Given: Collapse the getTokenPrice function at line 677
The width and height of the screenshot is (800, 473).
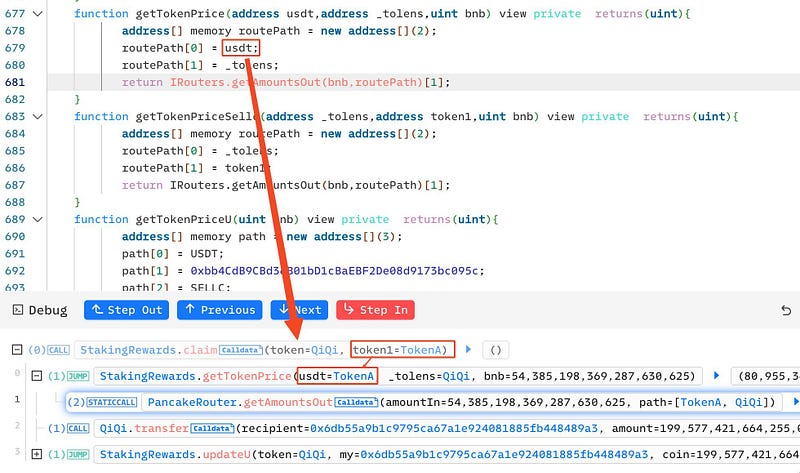Looking at the screenshot, I should pyautogui.click(x=38, y=15).
